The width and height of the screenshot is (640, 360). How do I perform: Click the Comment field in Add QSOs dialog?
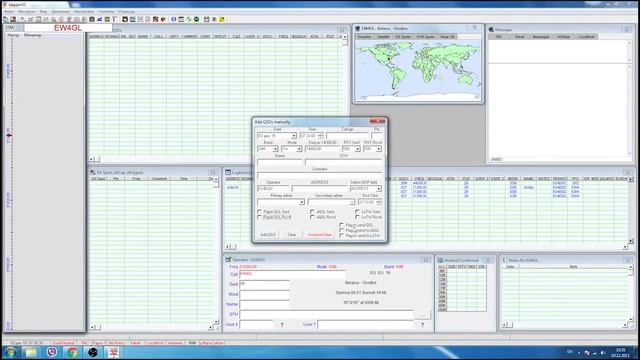[x=320, y=176]
